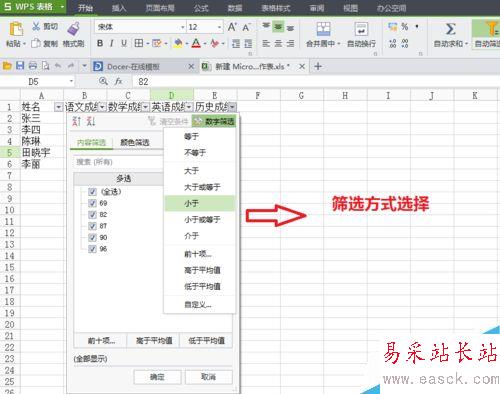Apply percent style format

point(405,27)
